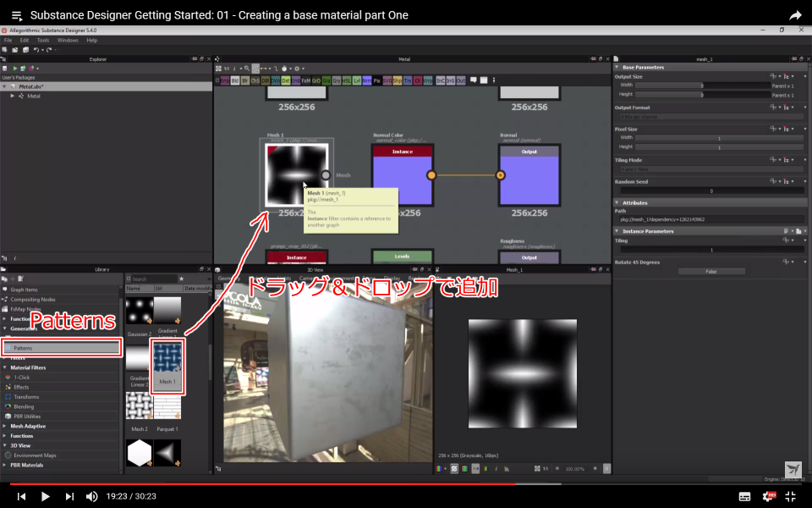The height and width of the screenshot is (508, 812).
Task: Add a Levels (Lvl) node
Action: point(357,80)
